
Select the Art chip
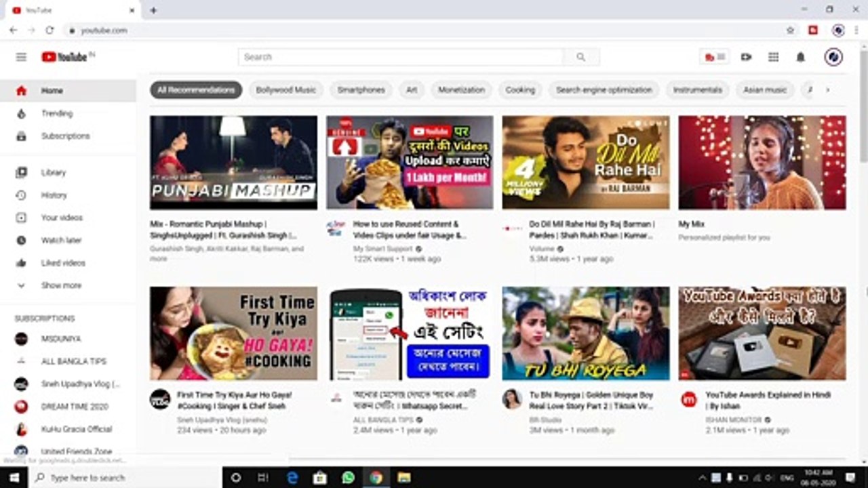click(412, 89)
